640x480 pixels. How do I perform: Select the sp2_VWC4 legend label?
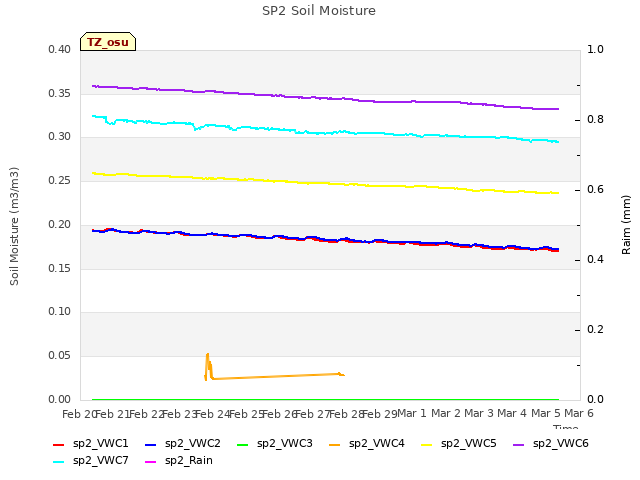pyautogui.click(x=377, y=444)
